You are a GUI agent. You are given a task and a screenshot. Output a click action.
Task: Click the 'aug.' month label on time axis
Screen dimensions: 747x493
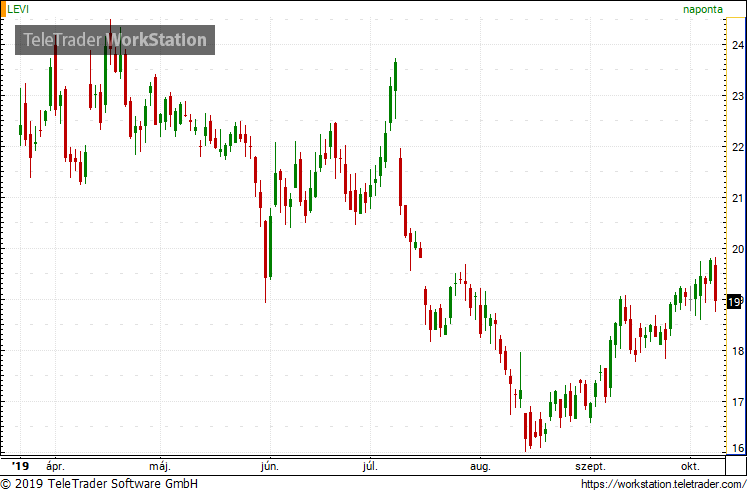coord(480,467)
